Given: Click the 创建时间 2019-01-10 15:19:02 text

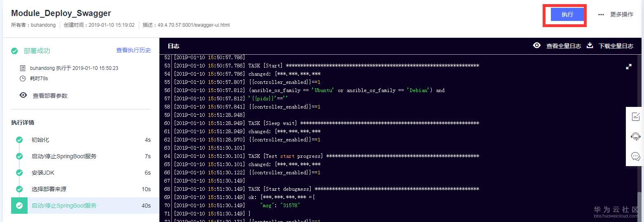Looking at the screenshot, I should point(99,25).
